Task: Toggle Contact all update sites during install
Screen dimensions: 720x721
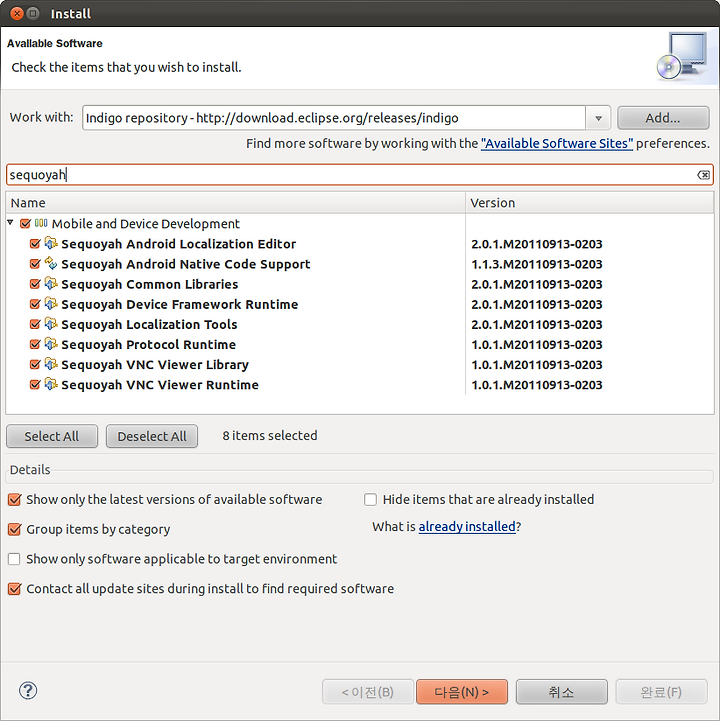Action: point(15,589)
